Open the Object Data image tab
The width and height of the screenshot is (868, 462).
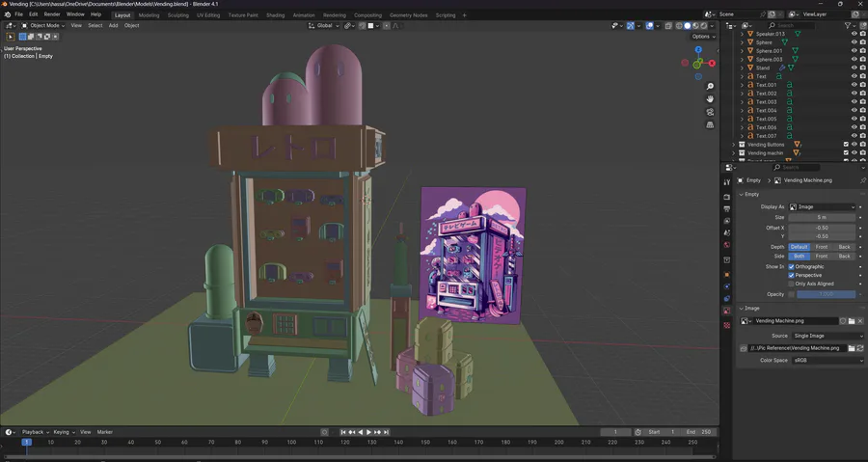[727, 311]
